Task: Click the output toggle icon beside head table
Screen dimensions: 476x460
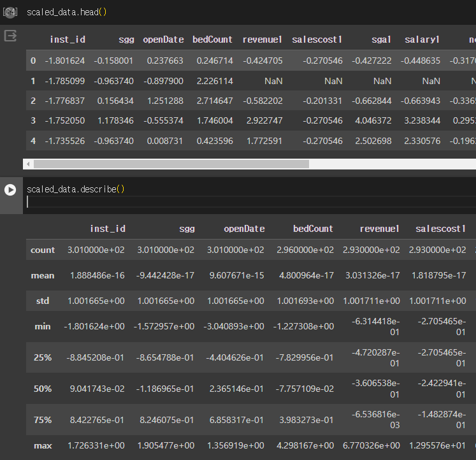Action: pos(10,36)
